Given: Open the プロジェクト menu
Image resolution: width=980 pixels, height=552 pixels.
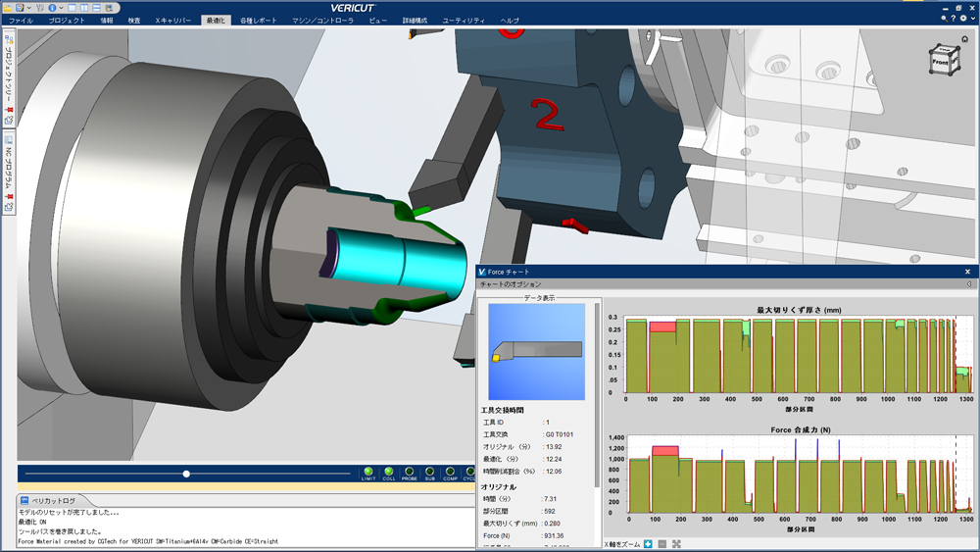Looking at the screenshot, I should 67,21.
